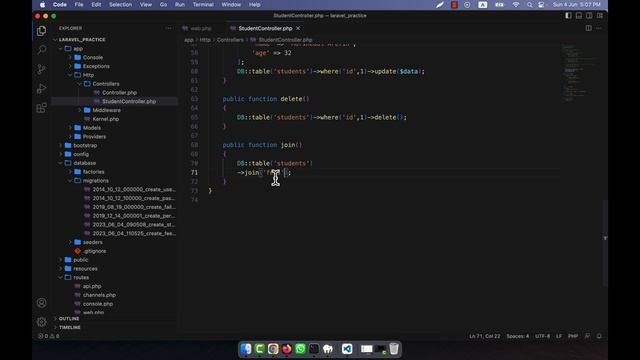This screenshot has height=360, width=640.
Task: Open editor more actions ellipsis
Action: click(599, 28)
